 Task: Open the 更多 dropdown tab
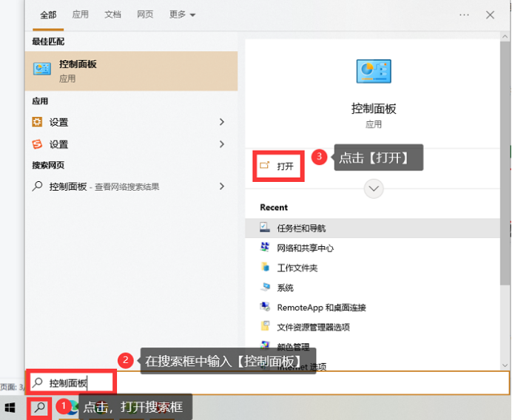point(182,14)
